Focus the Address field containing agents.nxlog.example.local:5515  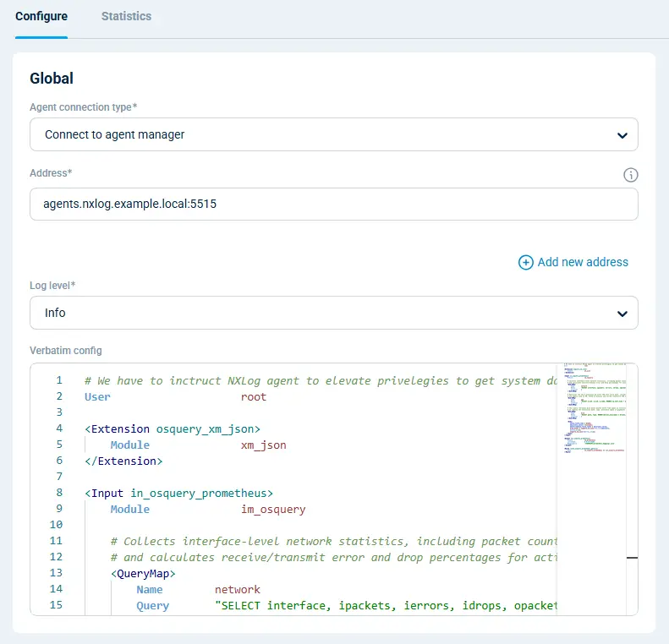333,204
